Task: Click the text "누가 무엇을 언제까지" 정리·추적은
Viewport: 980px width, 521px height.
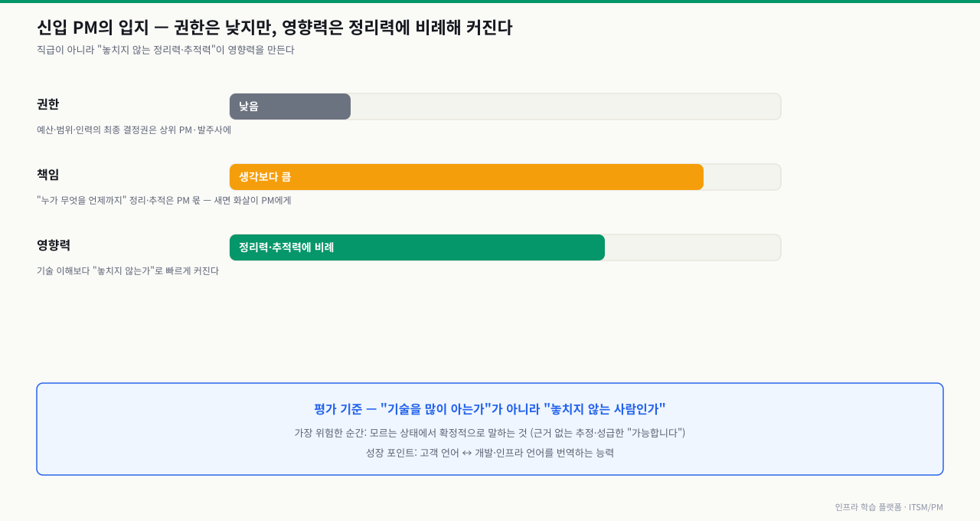Action: [x=164, y=201]
